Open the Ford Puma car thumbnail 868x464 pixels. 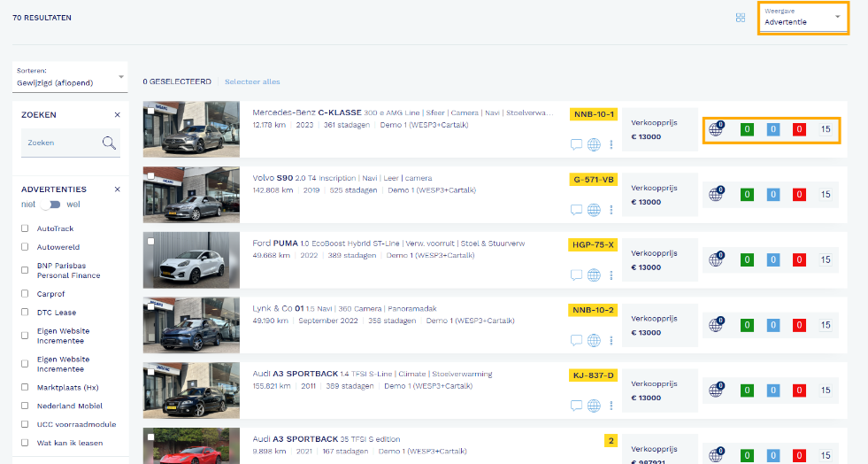[191, 259]
